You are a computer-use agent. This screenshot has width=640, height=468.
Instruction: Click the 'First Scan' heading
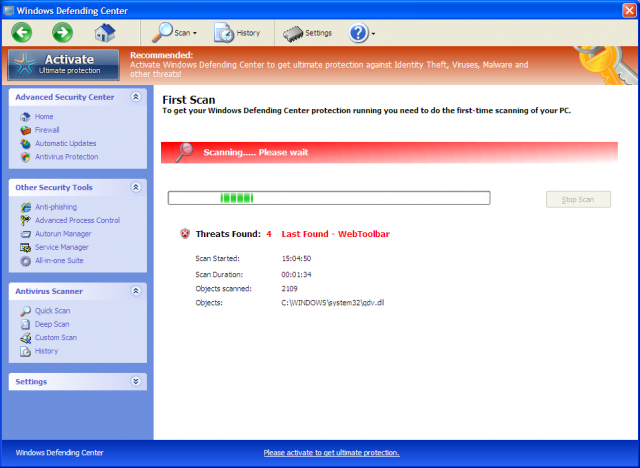click(189, 100)
